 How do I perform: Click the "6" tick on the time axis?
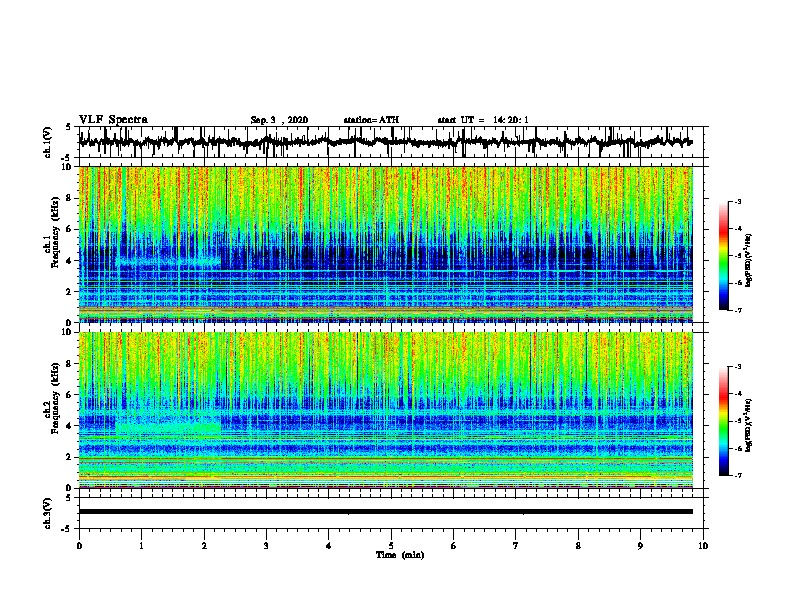[x=454, y=546]
